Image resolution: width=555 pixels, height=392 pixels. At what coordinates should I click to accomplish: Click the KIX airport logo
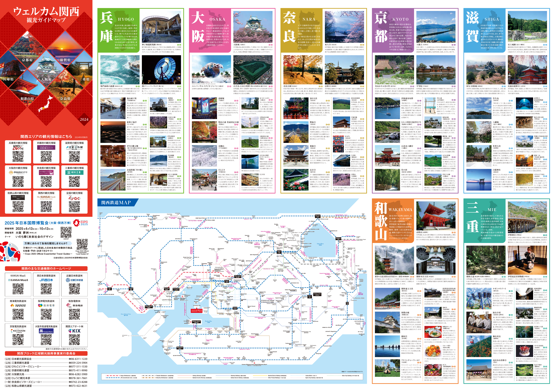(74, 331)
